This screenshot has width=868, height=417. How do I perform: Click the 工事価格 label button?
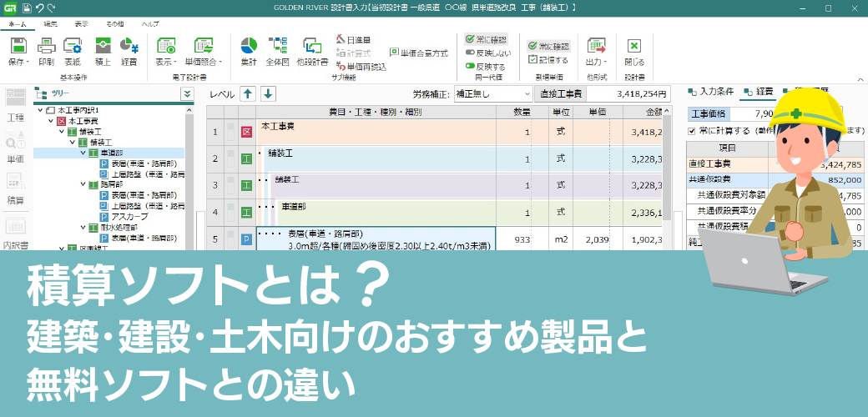[x=708, y=114]
